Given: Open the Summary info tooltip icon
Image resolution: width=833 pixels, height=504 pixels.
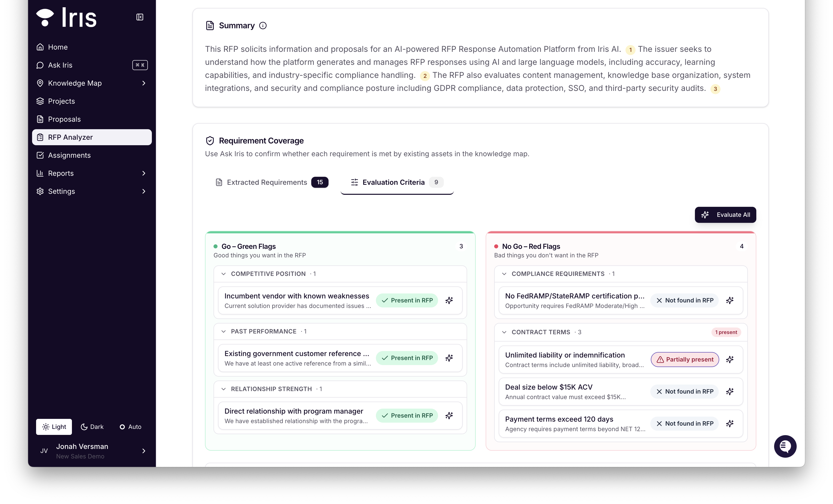Looking at the screenshot, I should point(263,26).
